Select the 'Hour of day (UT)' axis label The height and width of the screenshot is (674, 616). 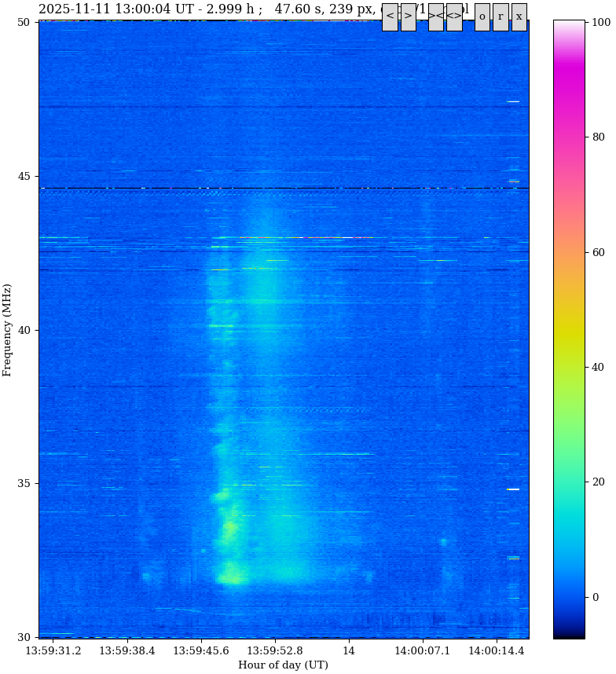pyautogui.click(x=283, y=665)
